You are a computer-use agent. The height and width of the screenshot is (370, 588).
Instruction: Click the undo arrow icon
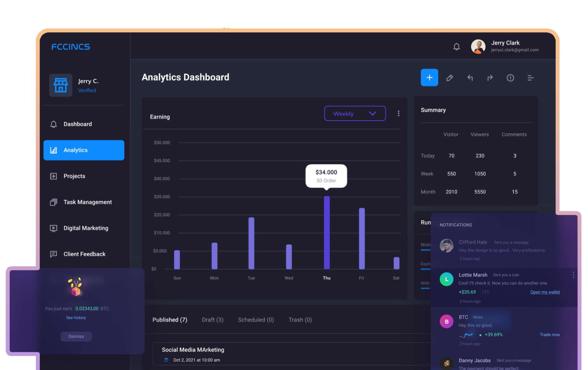(x=470, y=78)
